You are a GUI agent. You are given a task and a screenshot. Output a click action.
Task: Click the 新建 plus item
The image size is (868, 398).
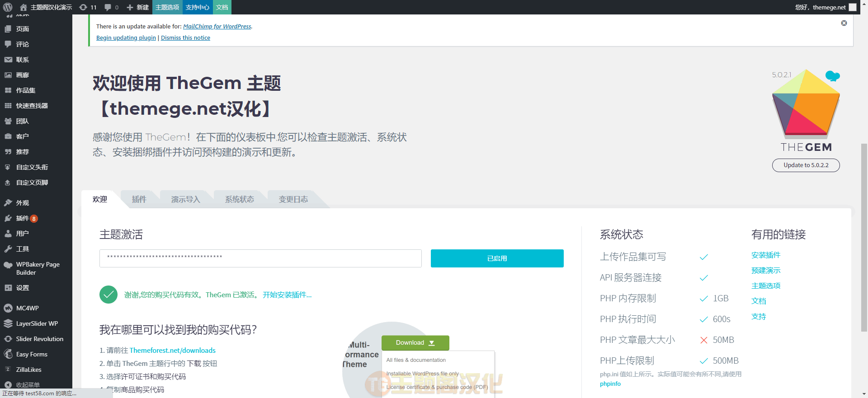pos(137,7)
